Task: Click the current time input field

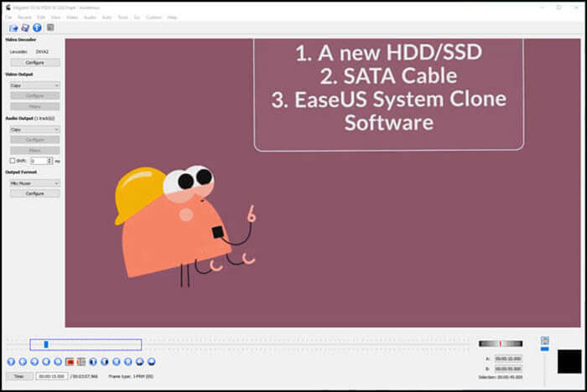Action: [x=52, y=376]
